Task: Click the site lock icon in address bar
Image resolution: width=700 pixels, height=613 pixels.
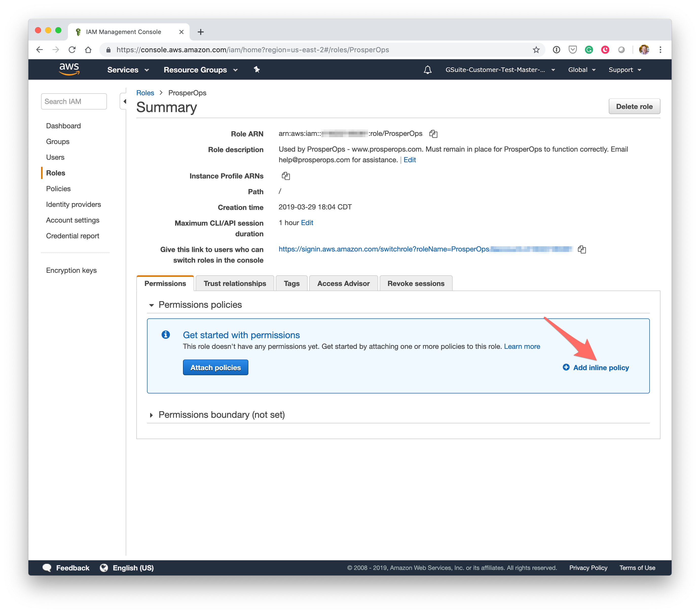Action: point(108,50)
